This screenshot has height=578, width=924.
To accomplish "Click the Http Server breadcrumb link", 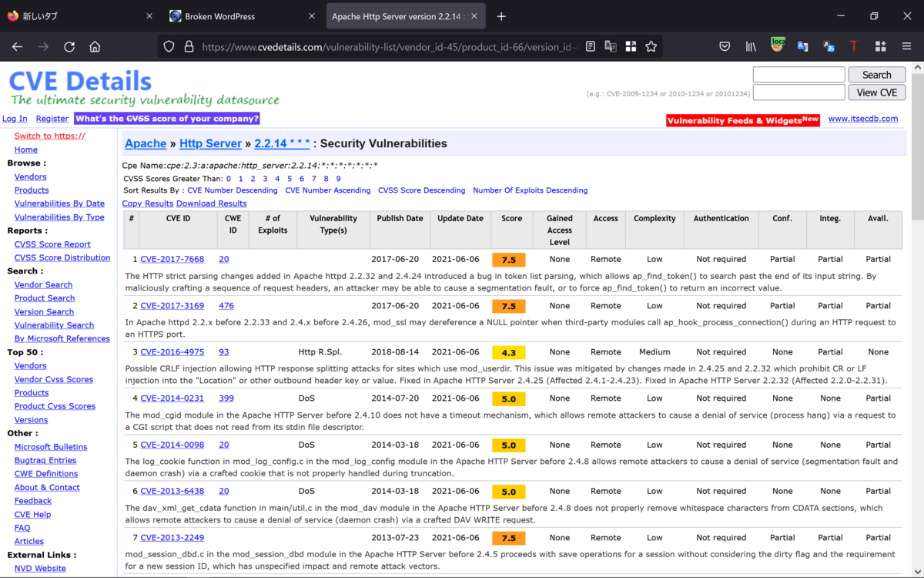I will pyautogui.click(x=210, y=143).
